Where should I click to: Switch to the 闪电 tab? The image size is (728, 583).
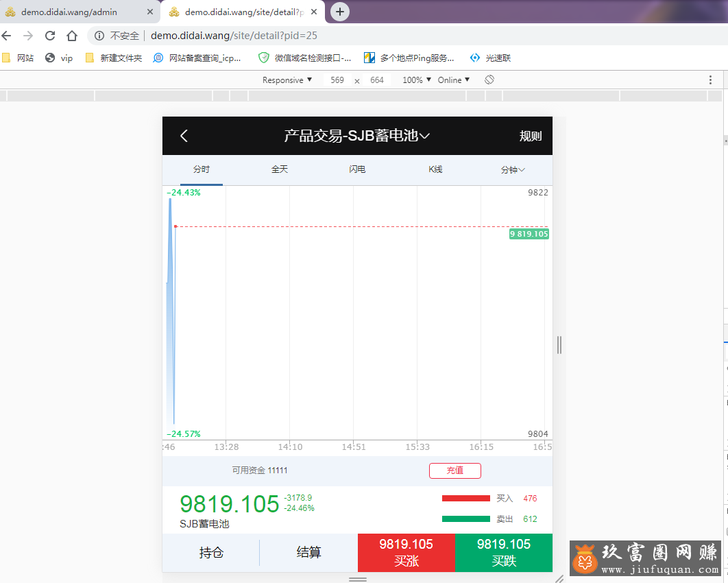(357, 169)
